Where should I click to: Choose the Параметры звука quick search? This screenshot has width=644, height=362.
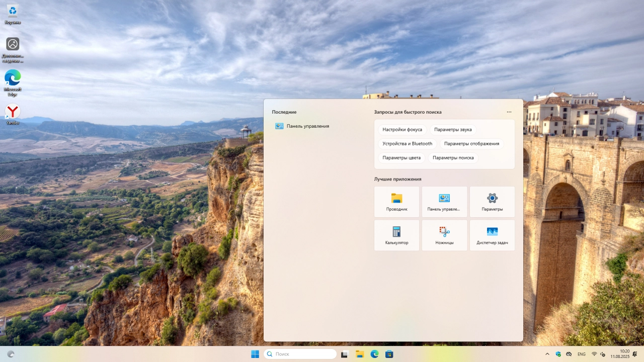tap(453, 130)
